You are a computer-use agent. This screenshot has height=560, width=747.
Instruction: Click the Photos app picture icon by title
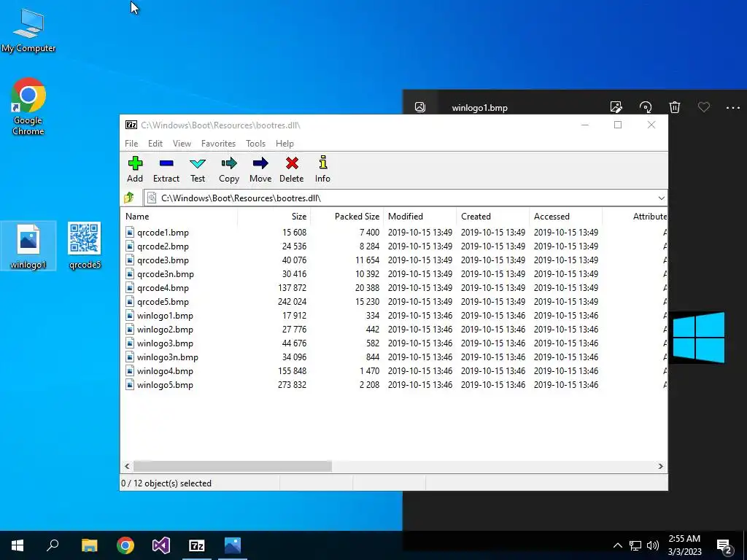(419, 107)
